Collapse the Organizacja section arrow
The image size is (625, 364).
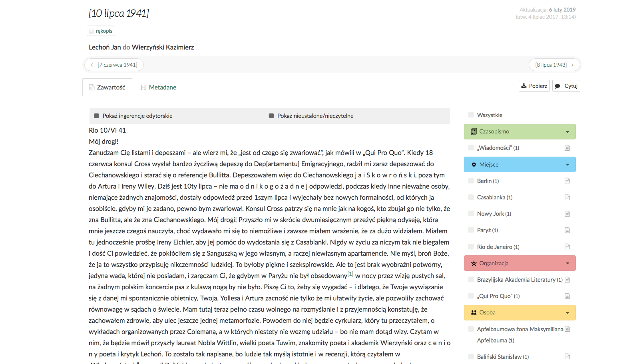tap(567, 263)
